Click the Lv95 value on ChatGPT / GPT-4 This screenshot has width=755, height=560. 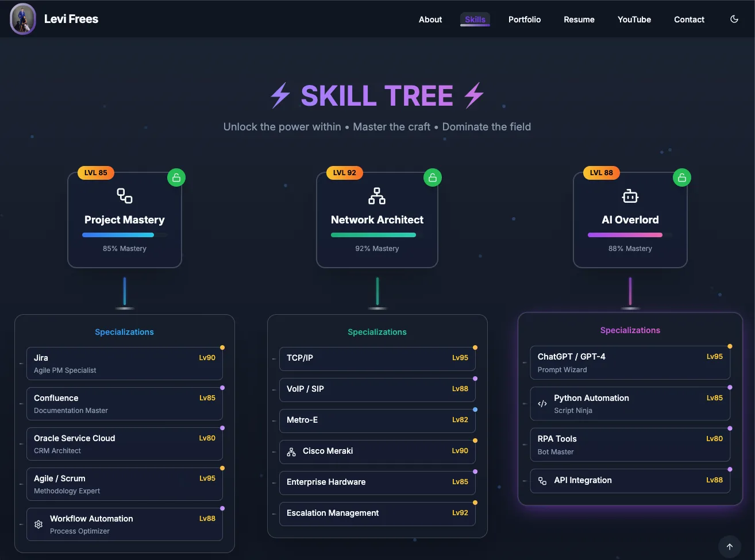pos(715,357)
